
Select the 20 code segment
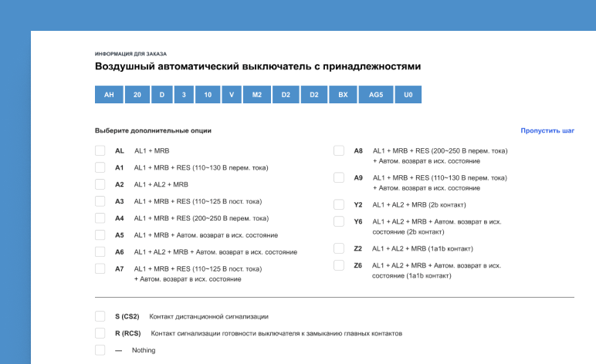pos(137,95)
